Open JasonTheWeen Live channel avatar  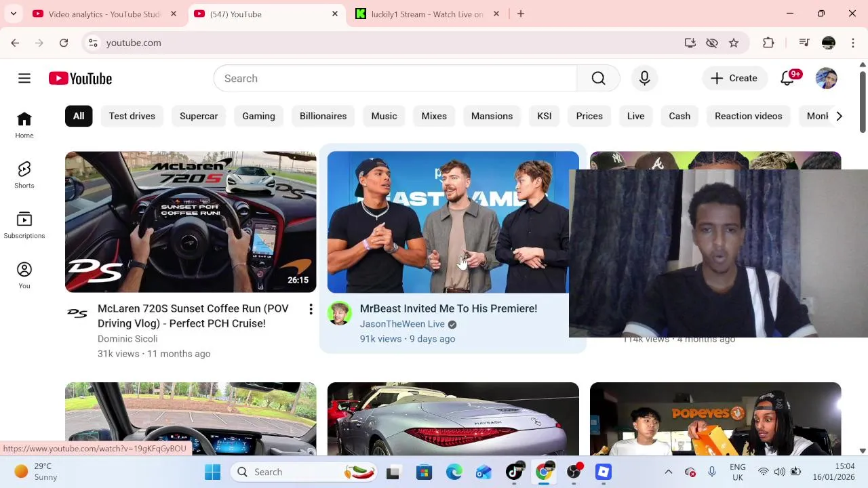click(340, 313)
